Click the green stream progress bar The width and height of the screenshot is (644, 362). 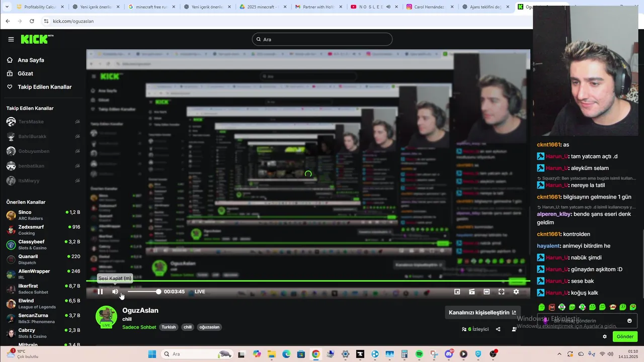[308, 281]
